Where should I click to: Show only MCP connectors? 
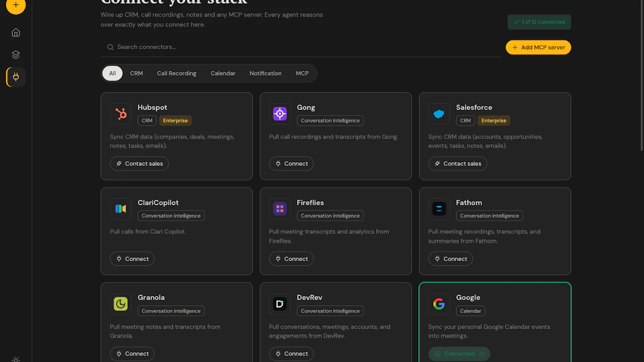(x=302, y=74)
